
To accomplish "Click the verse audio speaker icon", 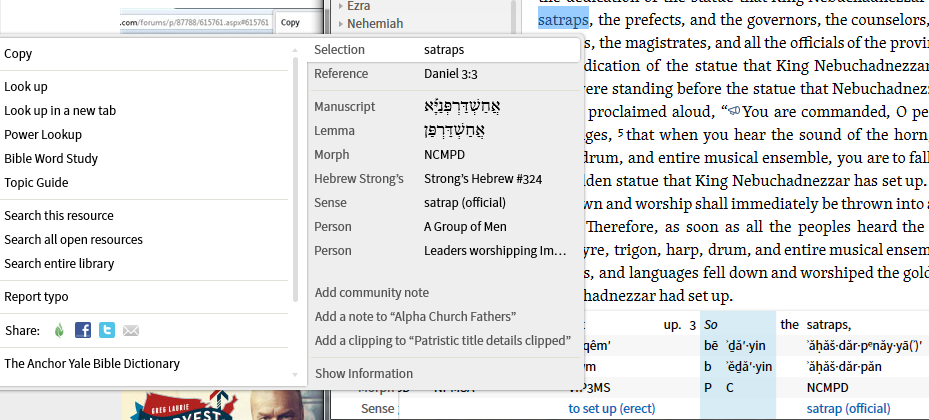I will point(734,111).
